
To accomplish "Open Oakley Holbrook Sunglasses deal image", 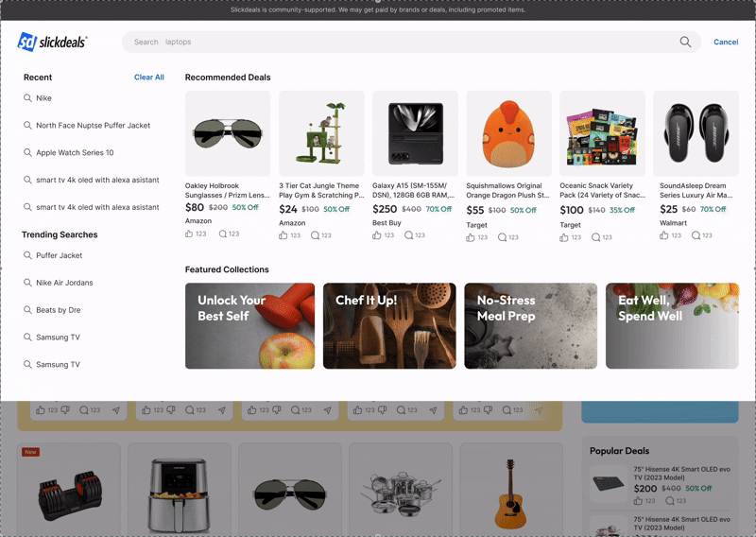I will click(x=228, y=133).
